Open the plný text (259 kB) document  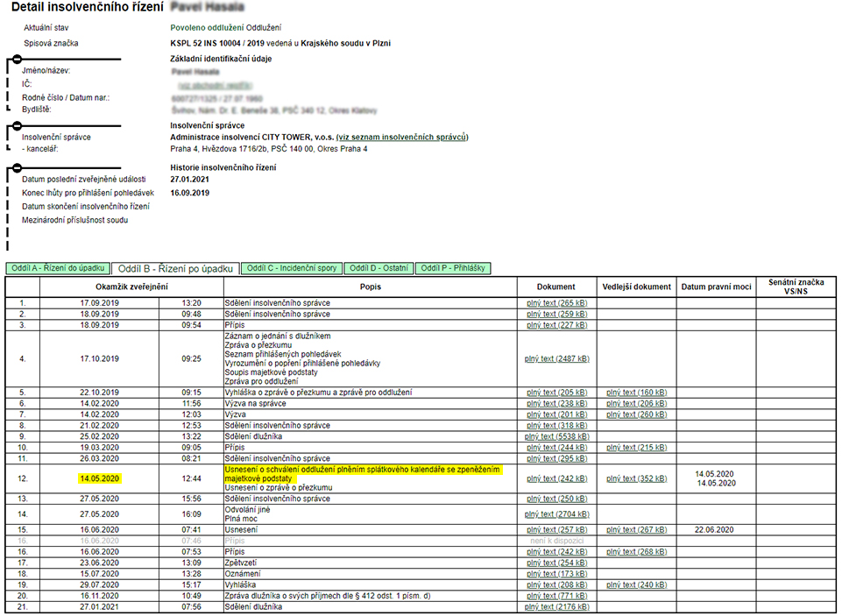[557, 315]
